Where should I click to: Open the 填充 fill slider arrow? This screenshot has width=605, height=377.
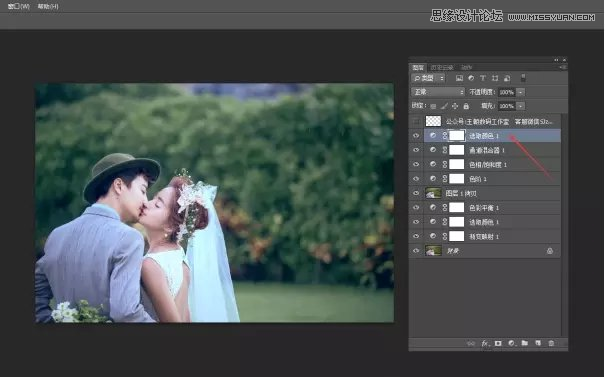coord(521,106)
